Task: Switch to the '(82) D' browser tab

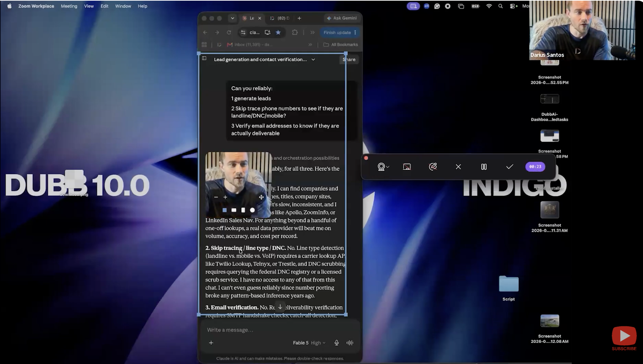Action: 280,18
